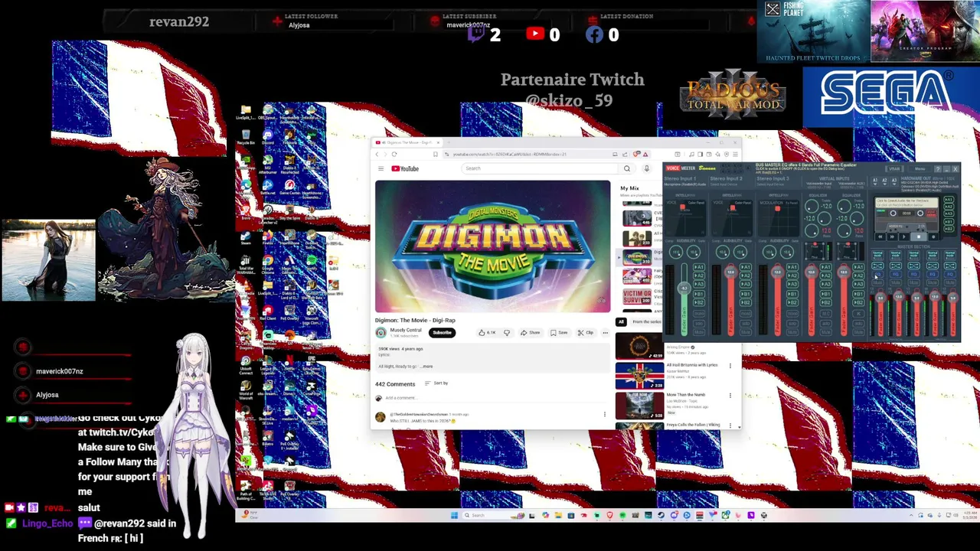Open the YouTube hamburger guide menu

point(381,168)
